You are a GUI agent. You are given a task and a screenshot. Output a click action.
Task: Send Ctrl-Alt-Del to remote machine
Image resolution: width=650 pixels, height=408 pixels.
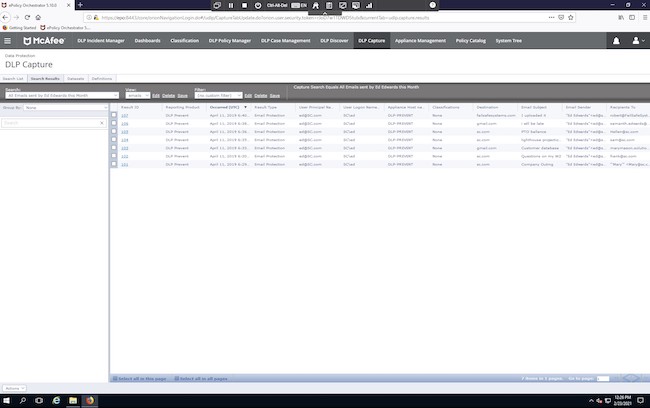(x=277, y=5)
